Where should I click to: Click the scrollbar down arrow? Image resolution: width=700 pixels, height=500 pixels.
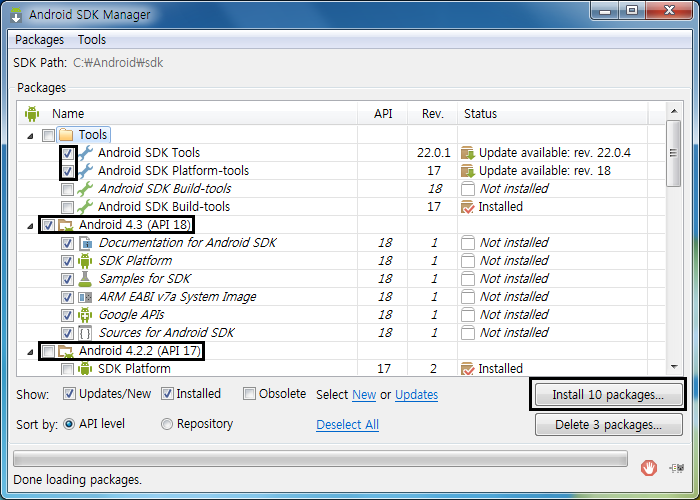click(x=674, y=367)
